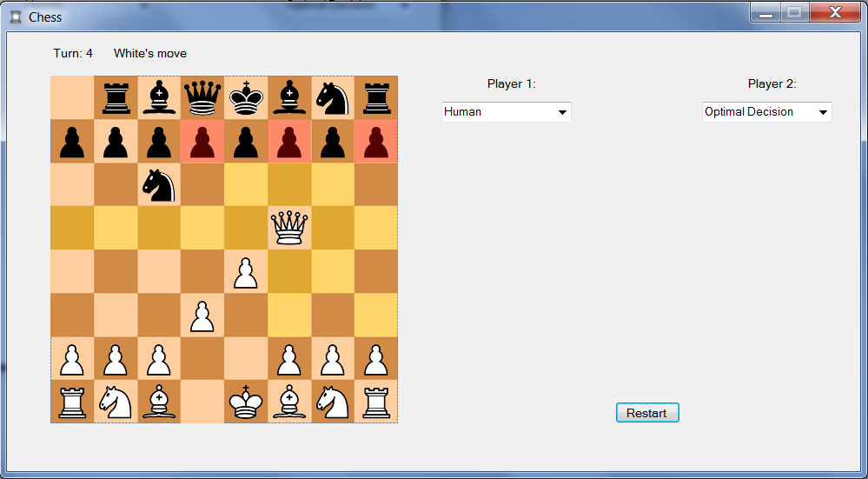Select the white pawn on e4
This screenshot has height=479, width=868.
(x=246, y=272)
